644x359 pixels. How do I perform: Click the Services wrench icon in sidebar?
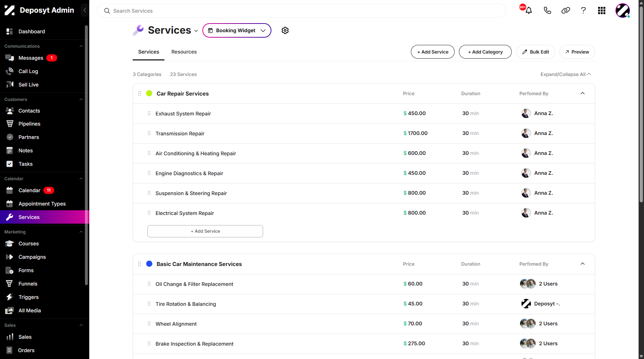coord(10,217)
